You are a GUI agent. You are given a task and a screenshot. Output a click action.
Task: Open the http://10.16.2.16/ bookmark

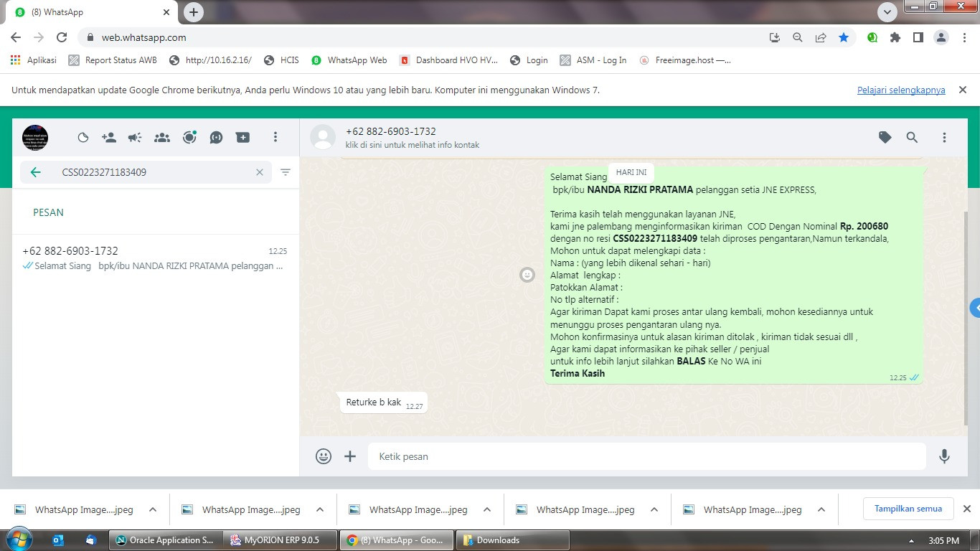pyautogui.click(x=210, y=60)
